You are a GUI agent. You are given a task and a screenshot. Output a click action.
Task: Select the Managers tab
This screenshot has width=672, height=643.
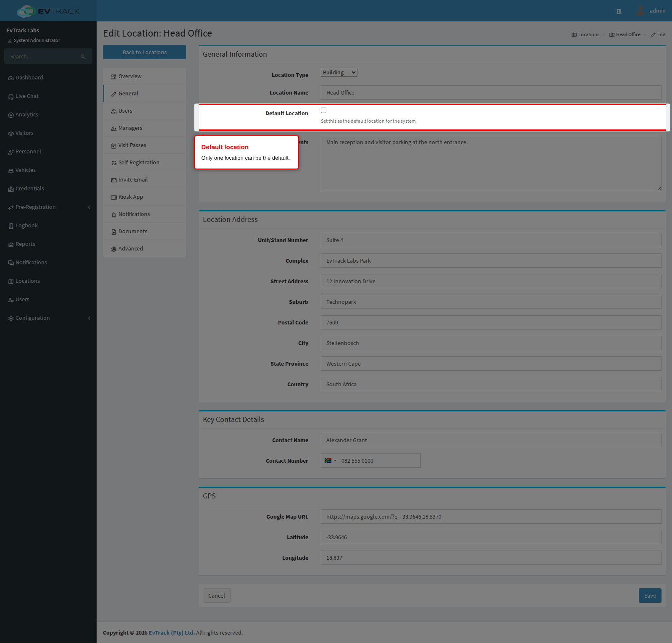144,128
